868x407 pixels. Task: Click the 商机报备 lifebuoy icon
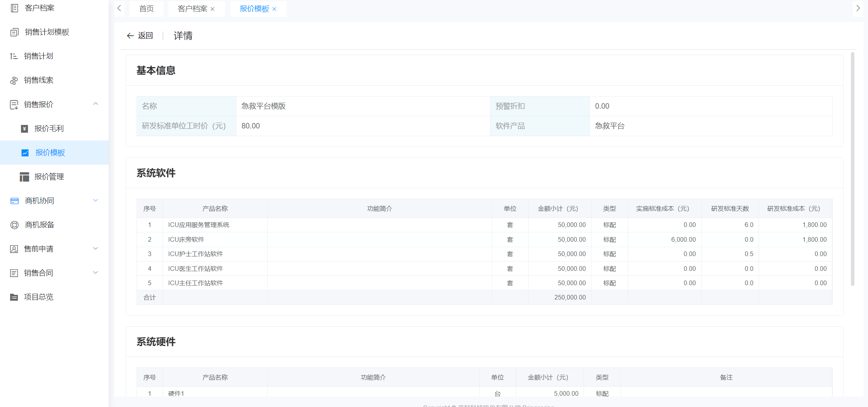pos(14,225)
